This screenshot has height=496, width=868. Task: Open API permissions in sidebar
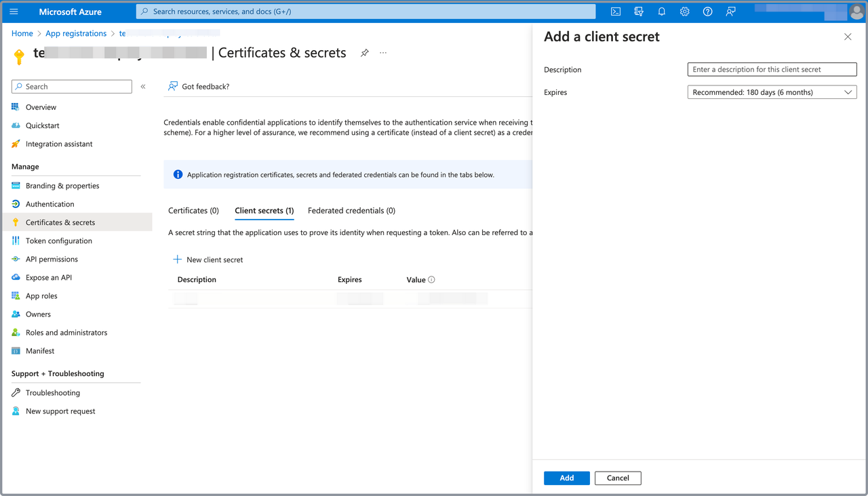pyautogui.click(x=52, y=259)
